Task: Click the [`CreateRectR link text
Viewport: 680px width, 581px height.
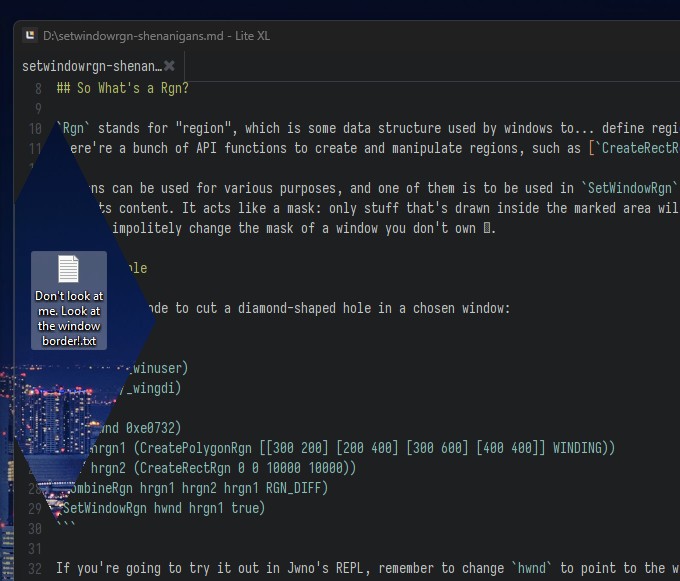Action: [x=634, y=148]
